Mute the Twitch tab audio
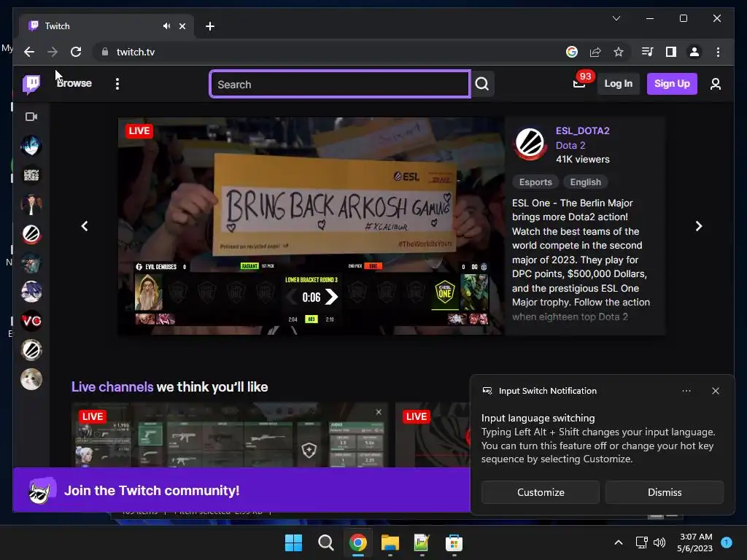747x560 pixels. pos(166,26)
